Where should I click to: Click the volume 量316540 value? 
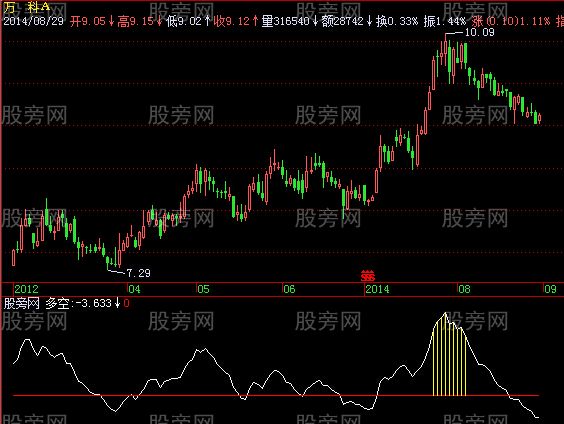tap(286, 21)
